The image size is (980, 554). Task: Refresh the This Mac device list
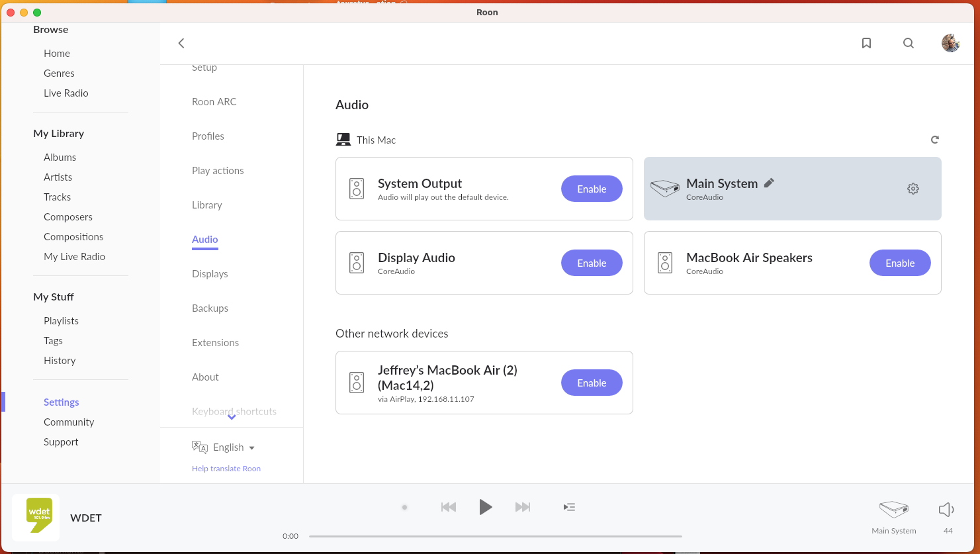[x=934, y=140]
